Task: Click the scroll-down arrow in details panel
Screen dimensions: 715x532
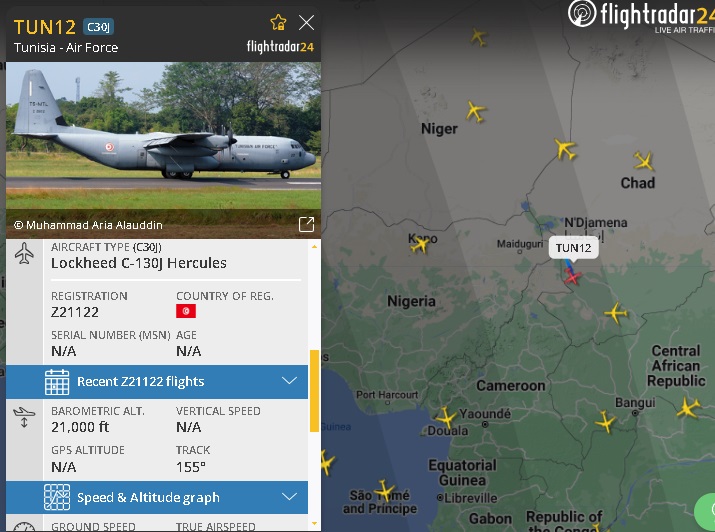Action: [314, 523]
